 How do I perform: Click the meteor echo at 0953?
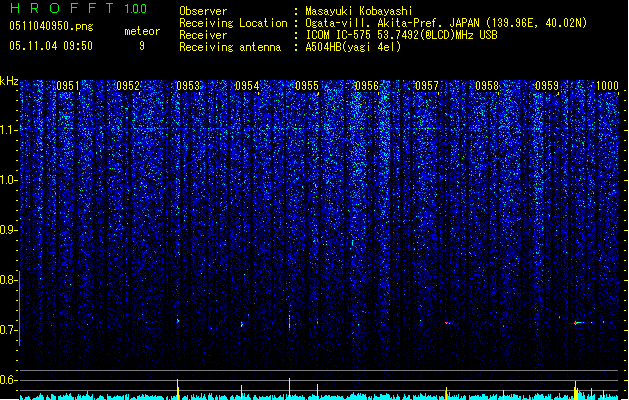pyautogui.click(x=178, y=321)
